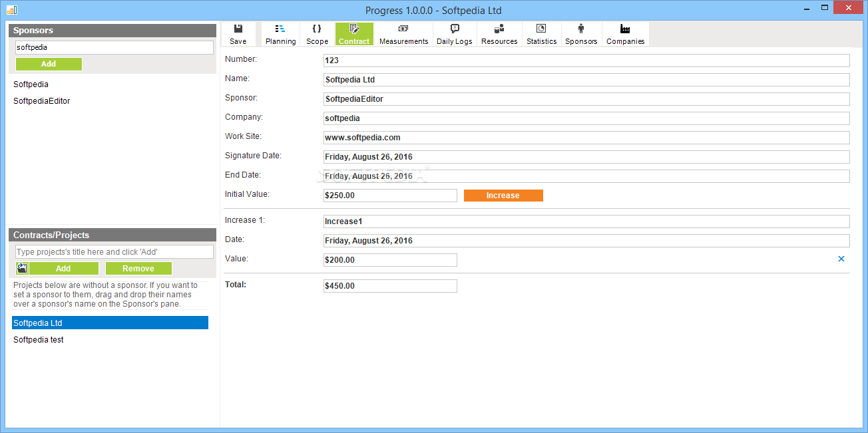868x433 pixels.
Task: Open the Signature Date field
Action: (586, 157)
